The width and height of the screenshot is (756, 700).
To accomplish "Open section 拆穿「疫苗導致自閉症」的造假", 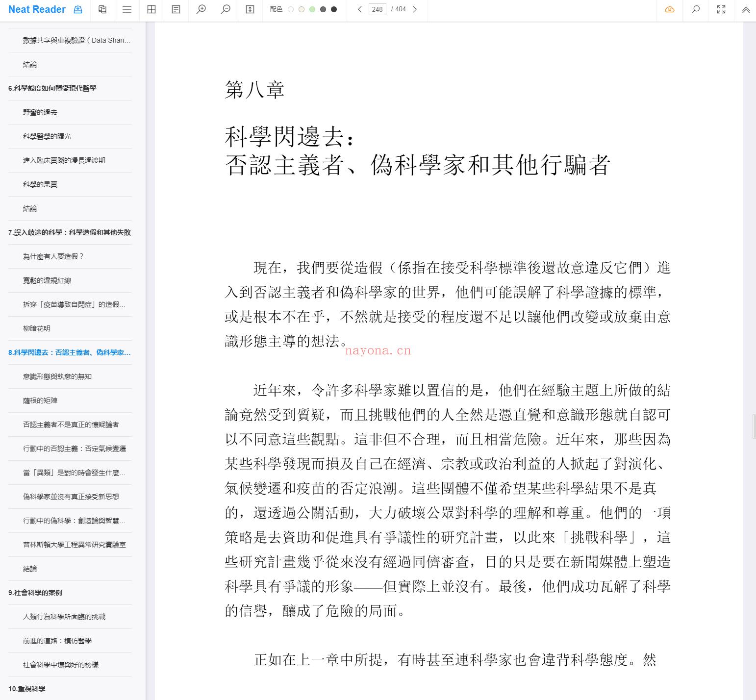I will (75, 304).
